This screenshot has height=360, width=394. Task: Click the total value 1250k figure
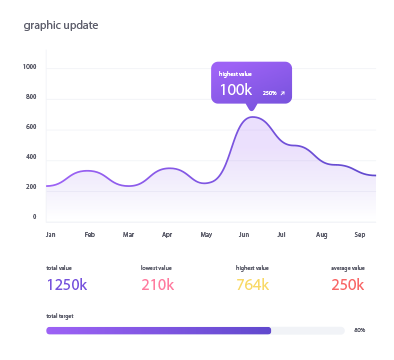pos(67,285)
